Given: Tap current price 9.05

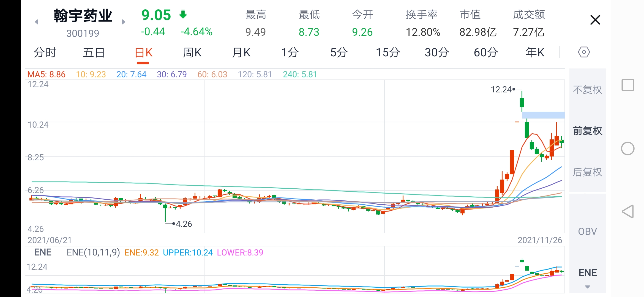Looking at the screenshot, I should [156, 15].
